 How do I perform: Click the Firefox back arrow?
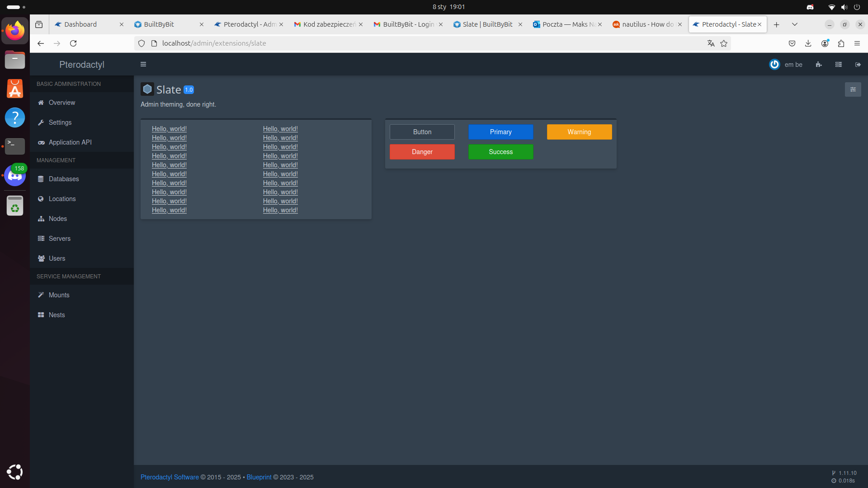(x=41, y=43)
